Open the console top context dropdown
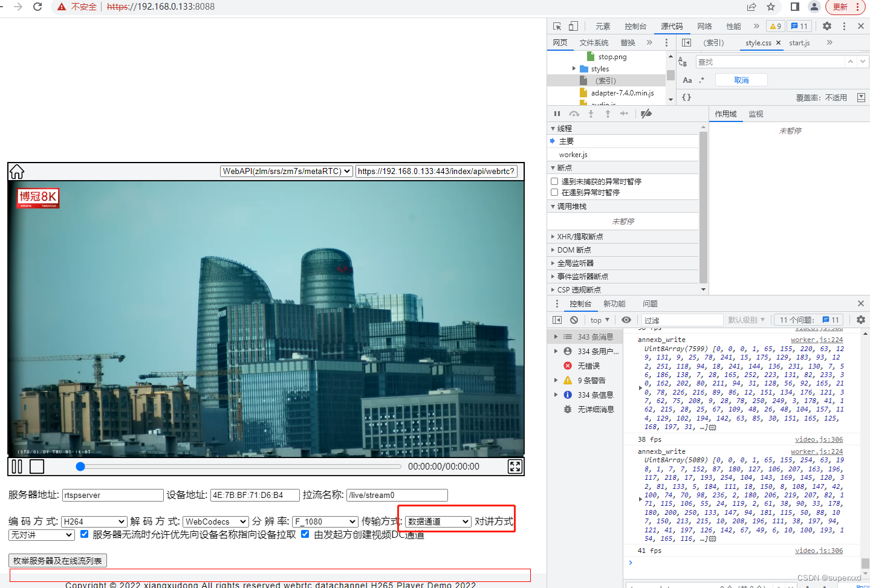Viewport: 870px width, 588px height. pos(600,320)
